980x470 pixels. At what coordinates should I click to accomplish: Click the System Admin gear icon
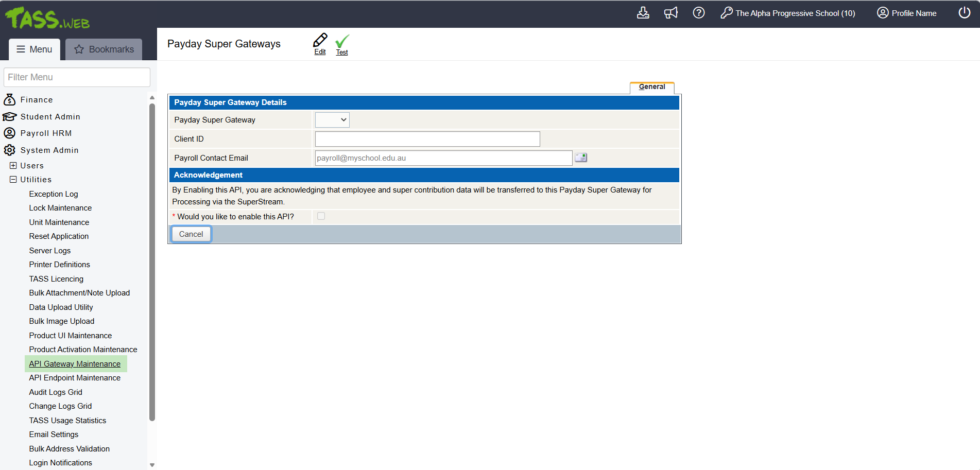pyautogui.click(x=10, y=150)
